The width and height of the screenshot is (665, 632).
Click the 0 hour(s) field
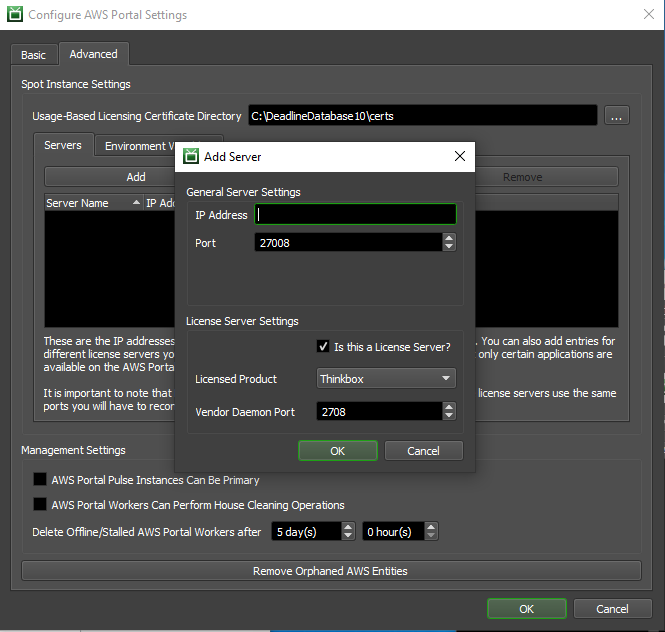(393, 531)
